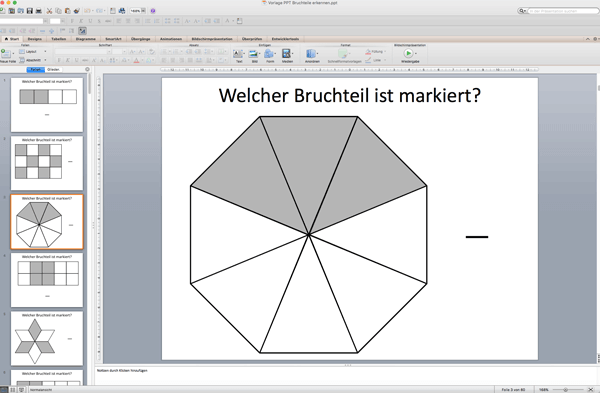Image resolution: width=600 pixels, height=393 pixels.
Task: Switch to the Designs ribbon tab
Action: pos(34,39)
